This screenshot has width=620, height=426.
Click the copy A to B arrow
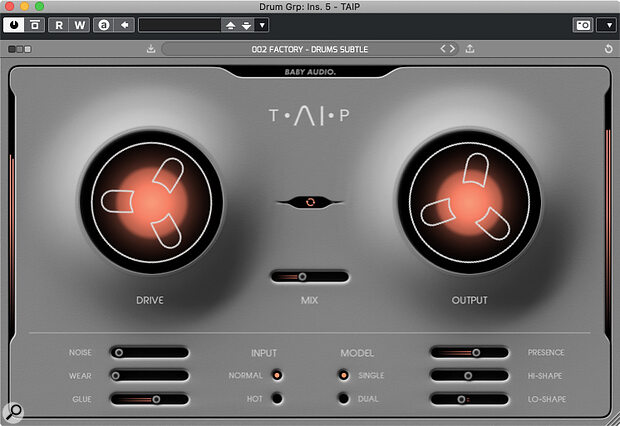125,25
